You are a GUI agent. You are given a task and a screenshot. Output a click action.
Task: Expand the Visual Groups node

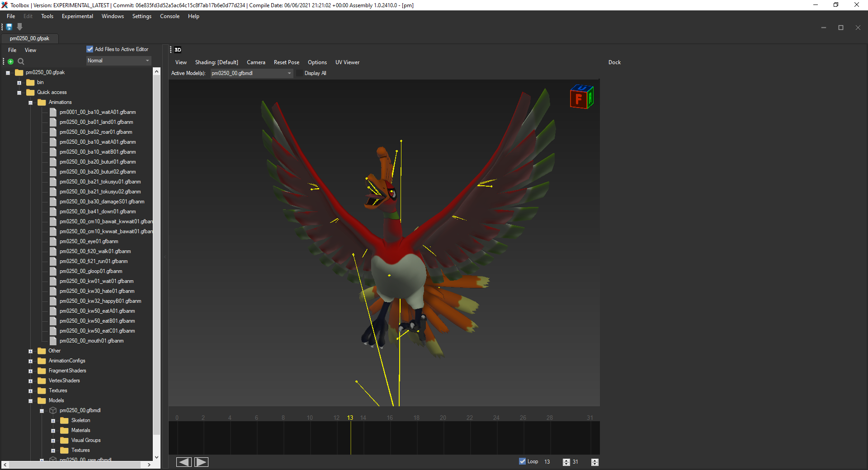tap(53, 441)
